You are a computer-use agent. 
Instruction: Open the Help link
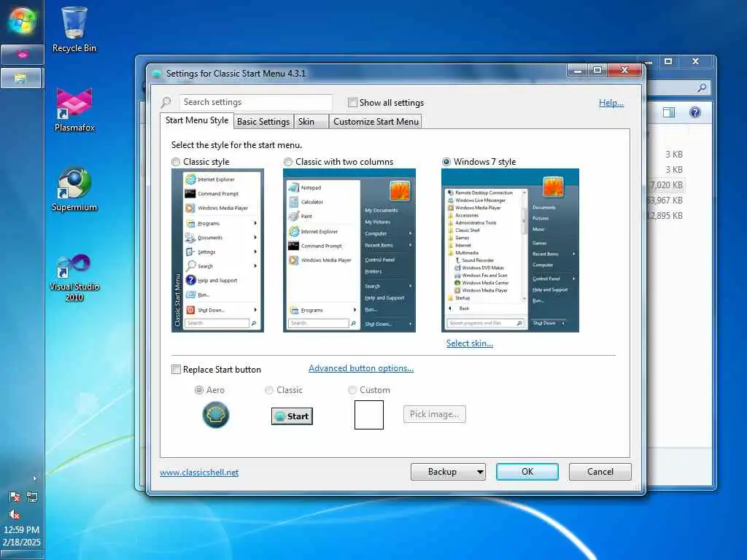(x=611, y=102)
